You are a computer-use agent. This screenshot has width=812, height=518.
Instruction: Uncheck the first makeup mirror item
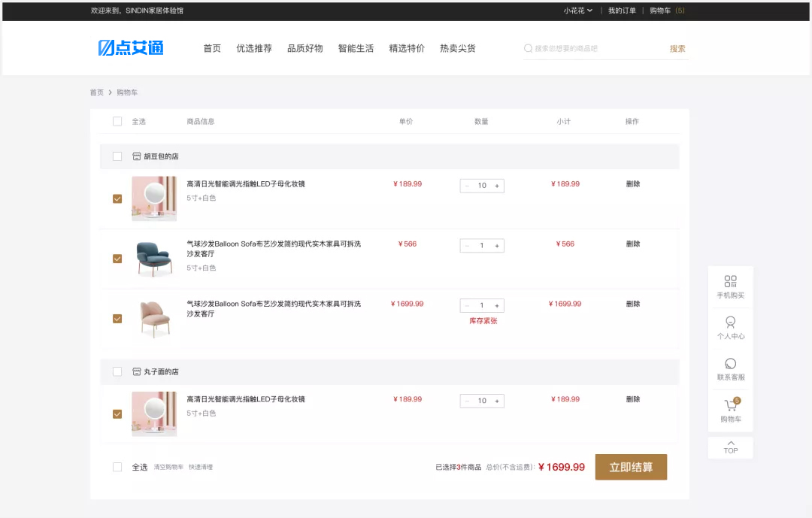117,199
